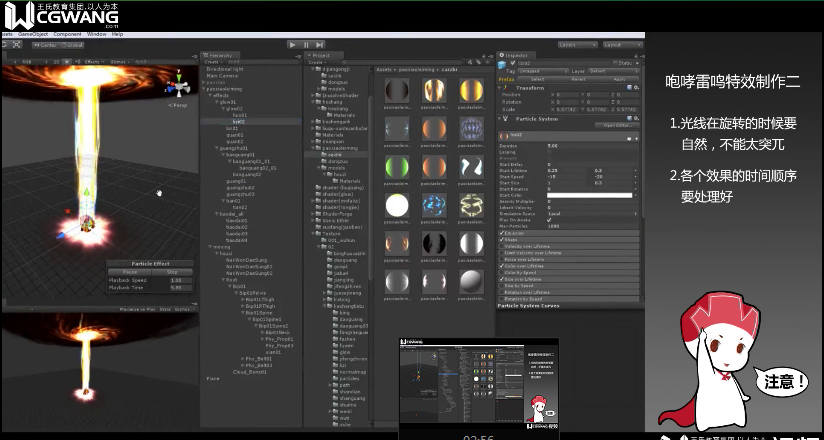The height and width of the screenshot is (440, 824).
Task: Click the Project search-by-label filter icon
Action: click(479, 62)
